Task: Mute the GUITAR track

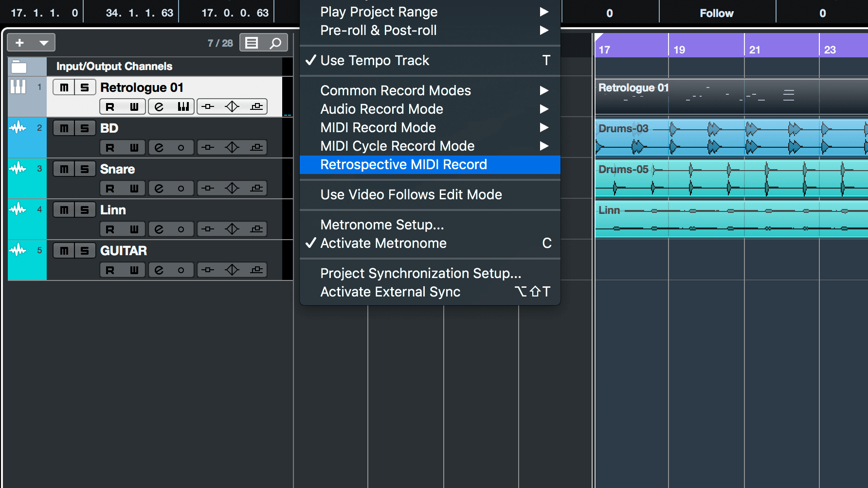Action: [64, 251]
